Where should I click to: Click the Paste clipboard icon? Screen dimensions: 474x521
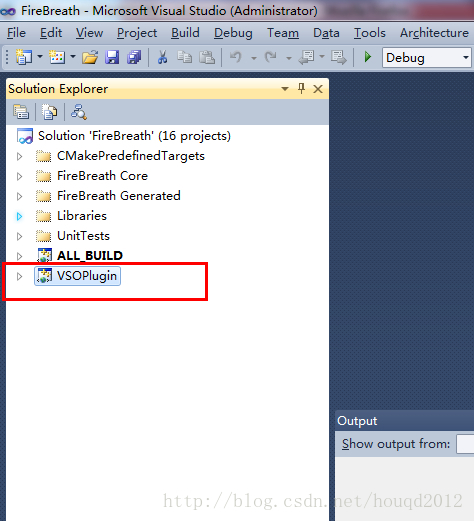point(207,57)
